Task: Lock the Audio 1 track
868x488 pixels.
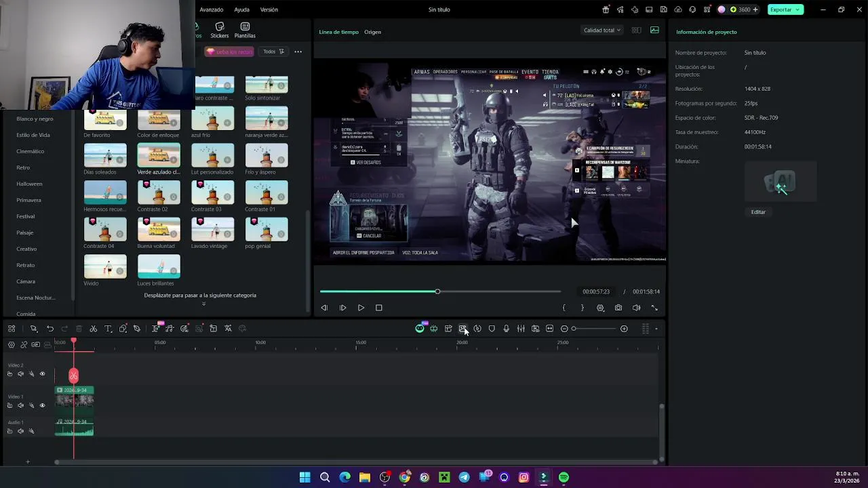Action: click(x=9, y=431)
